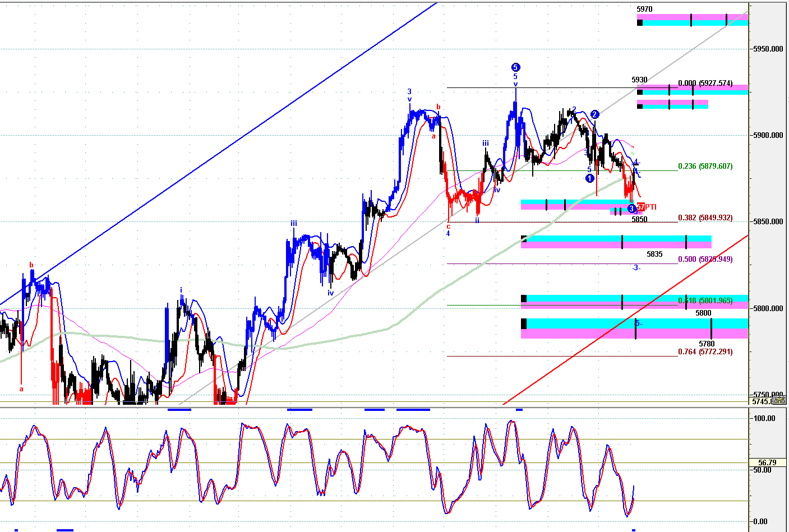Click the blue '3 v' wave label
This screenshot has width=789, height=532.
point(409,95)
